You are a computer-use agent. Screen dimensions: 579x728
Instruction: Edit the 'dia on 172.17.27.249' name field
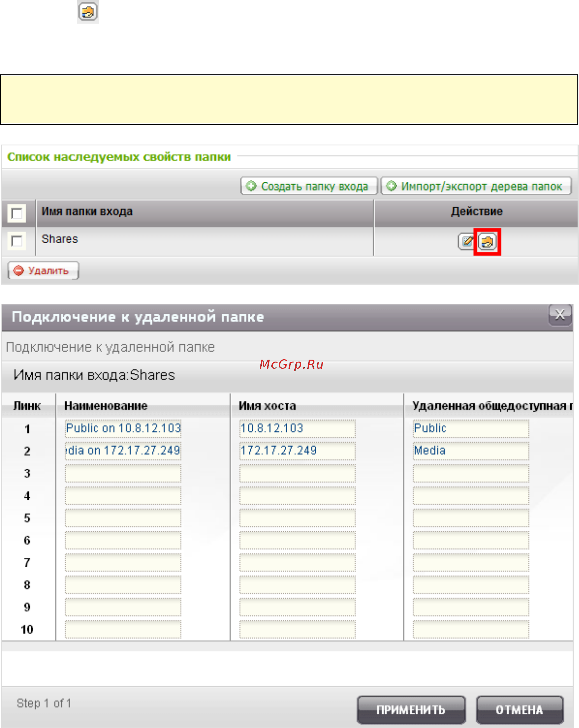click(123, 451)
